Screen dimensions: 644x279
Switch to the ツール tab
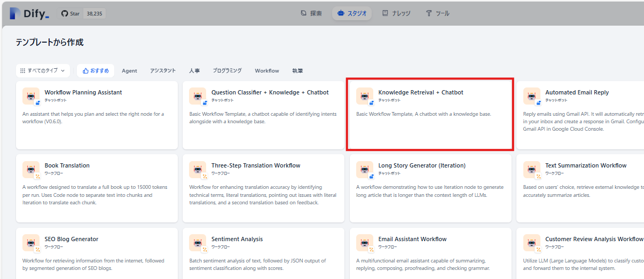[437, 13]
